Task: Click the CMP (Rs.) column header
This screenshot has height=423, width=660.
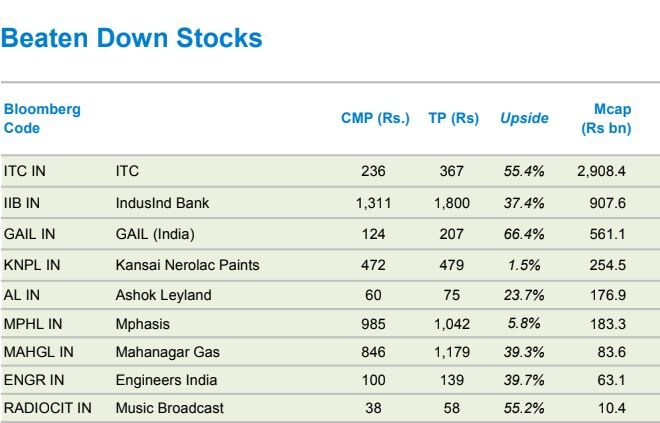Action: point(375,118)
